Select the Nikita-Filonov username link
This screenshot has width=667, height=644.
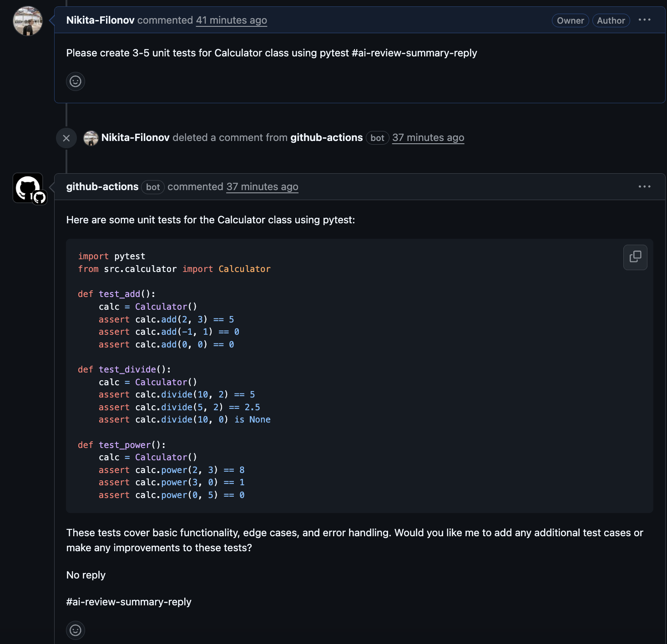point(101,20)
